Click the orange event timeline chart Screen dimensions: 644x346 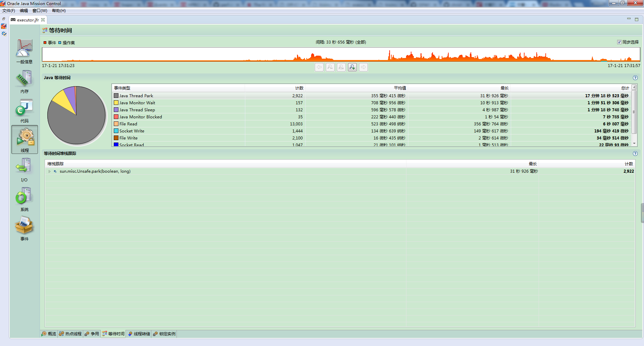pos(341,54)
